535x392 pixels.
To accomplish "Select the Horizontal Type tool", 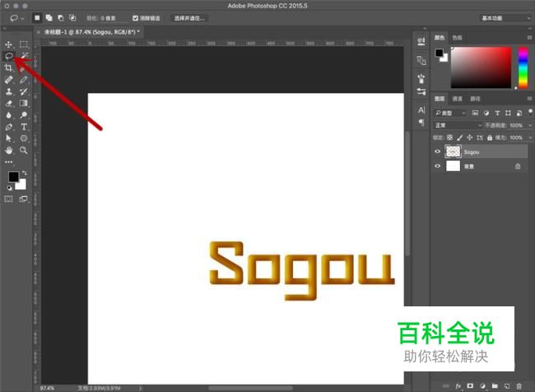I will tap(24, 127).
